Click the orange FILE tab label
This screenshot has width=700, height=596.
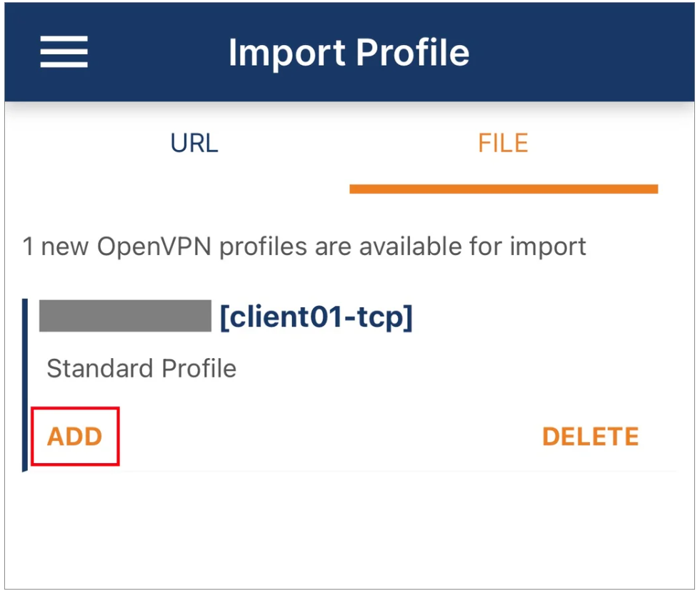coord(504,144)
